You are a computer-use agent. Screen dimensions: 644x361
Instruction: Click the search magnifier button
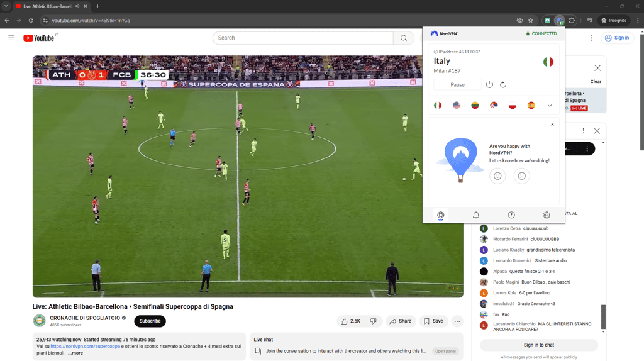(404, 38)
